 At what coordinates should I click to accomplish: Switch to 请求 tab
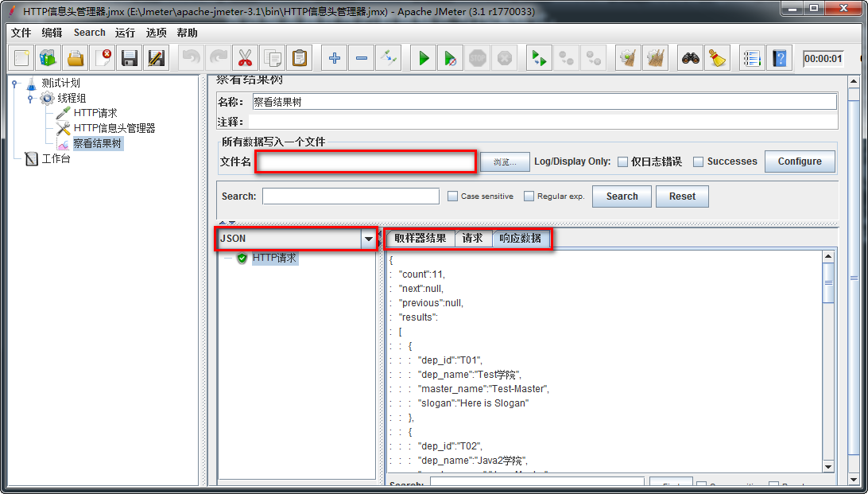pos(473,238)
